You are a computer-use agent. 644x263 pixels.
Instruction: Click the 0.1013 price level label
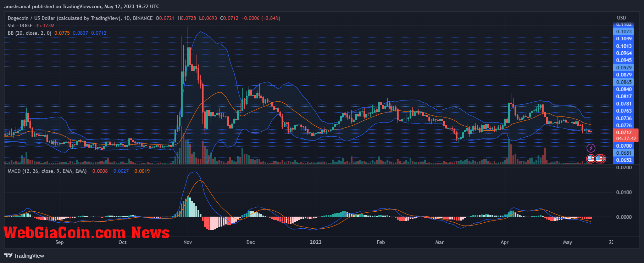[x=623, y=46]
